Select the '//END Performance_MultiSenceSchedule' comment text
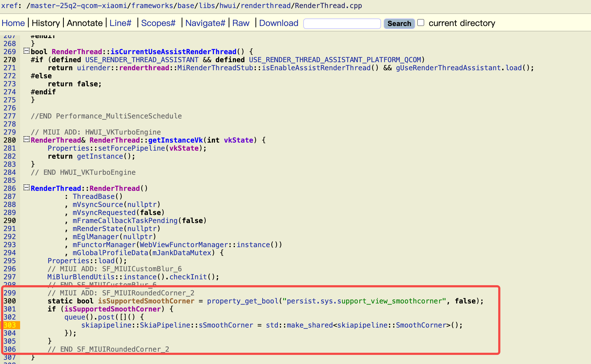The height and width of the screenshot is (364, 591). pos(106,116)
